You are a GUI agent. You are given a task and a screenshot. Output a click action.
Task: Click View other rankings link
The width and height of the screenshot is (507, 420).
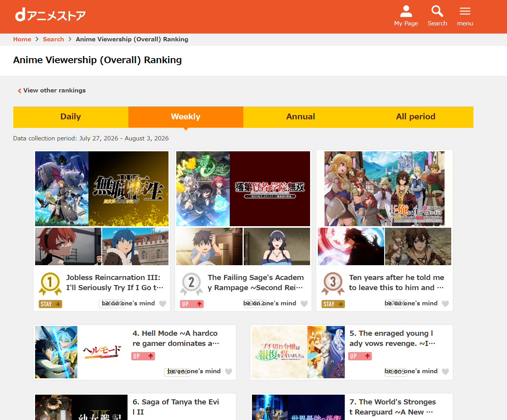pyautogui.click(x=51, y=90)
